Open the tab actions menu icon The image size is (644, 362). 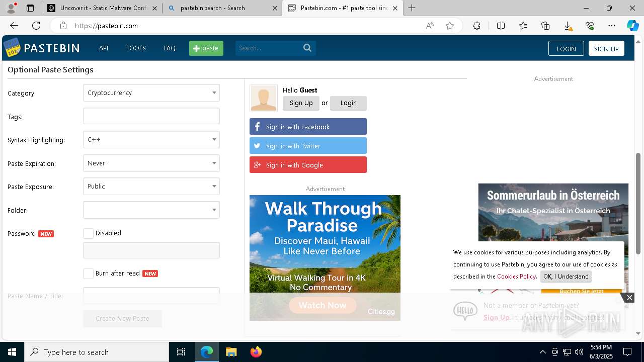(x=30, y=8)
